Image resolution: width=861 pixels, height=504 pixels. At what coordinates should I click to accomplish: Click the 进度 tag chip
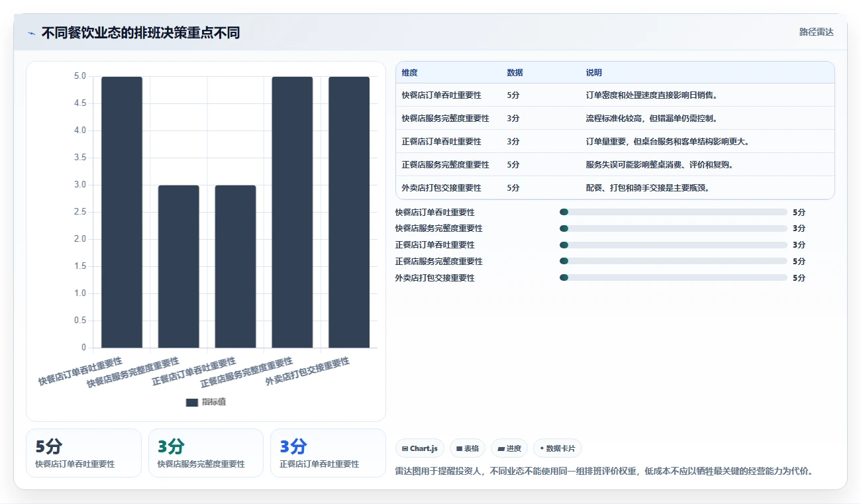click(x=509, y=448)
